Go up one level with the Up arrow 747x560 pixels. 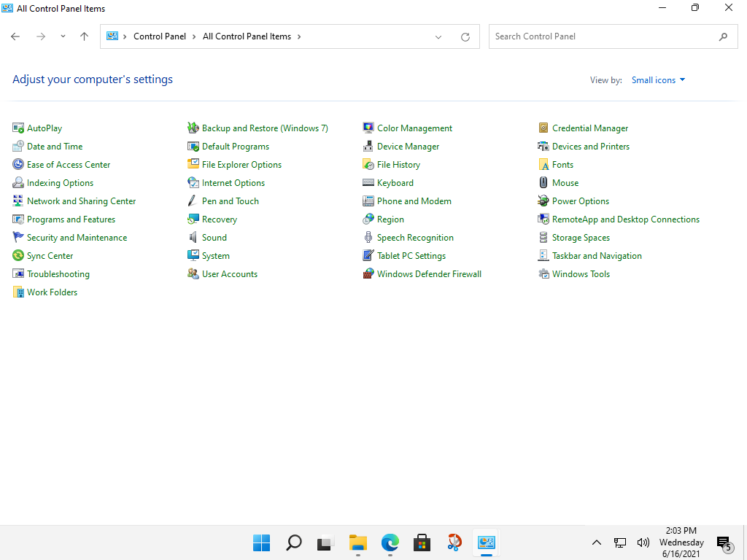click(85, 36)
